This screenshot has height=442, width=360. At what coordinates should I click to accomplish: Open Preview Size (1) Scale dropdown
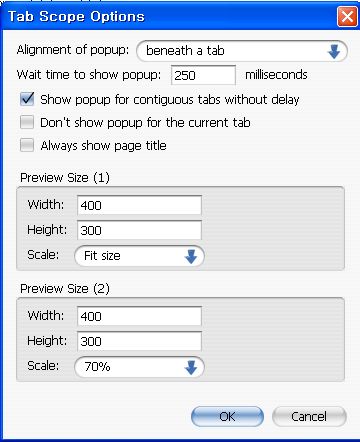(x=139, y=256)
